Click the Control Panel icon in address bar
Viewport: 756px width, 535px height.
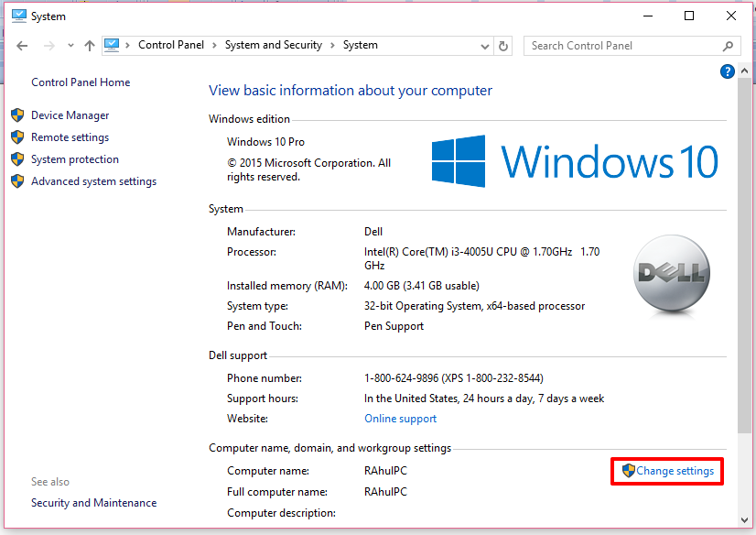click(112, 44)
